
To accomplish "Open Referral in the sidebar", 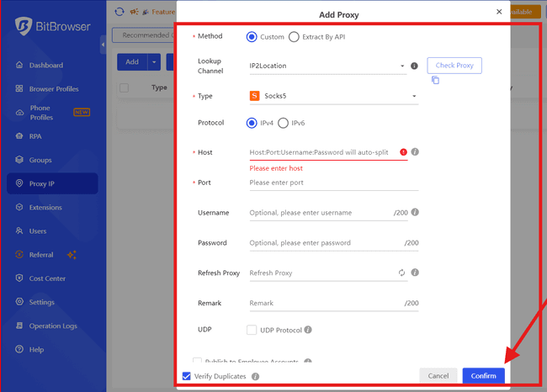I will pyautogui.click(x=52, y=255).
